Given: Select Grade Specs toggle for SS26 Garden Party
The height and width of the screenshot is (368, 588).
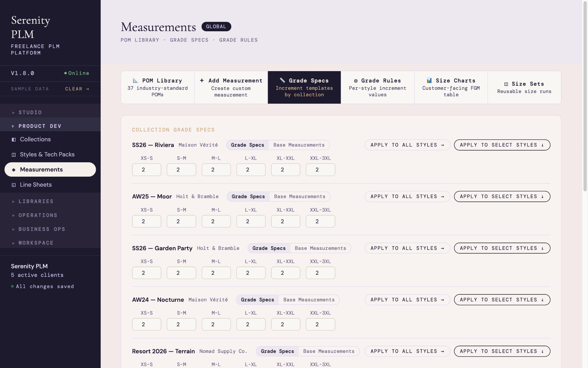Looking at the screenshot, I should click(269, 248).
